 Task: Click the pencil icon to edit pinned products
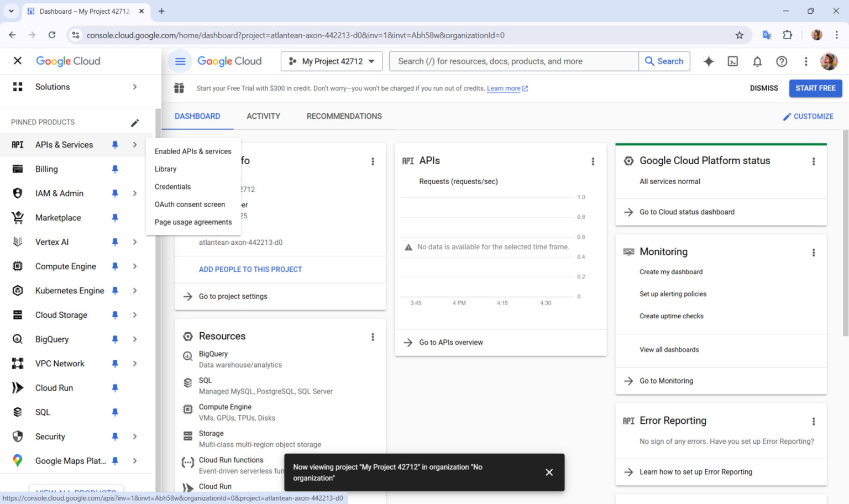[135, 122]
